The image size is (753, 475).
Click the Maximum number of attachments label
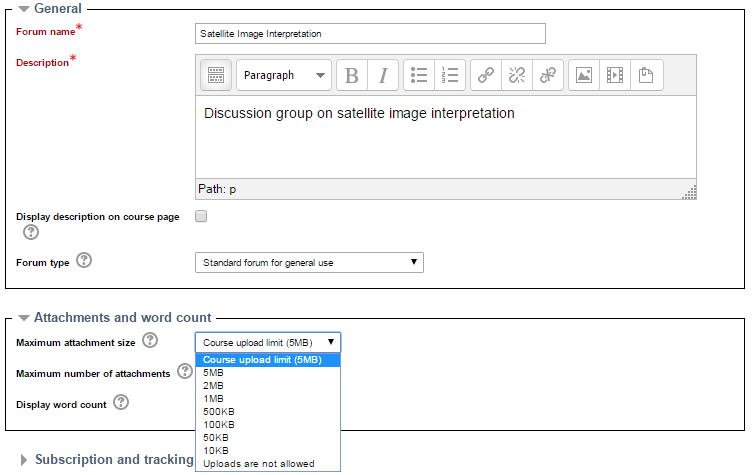pyautogui.click(x=93, y=374)
